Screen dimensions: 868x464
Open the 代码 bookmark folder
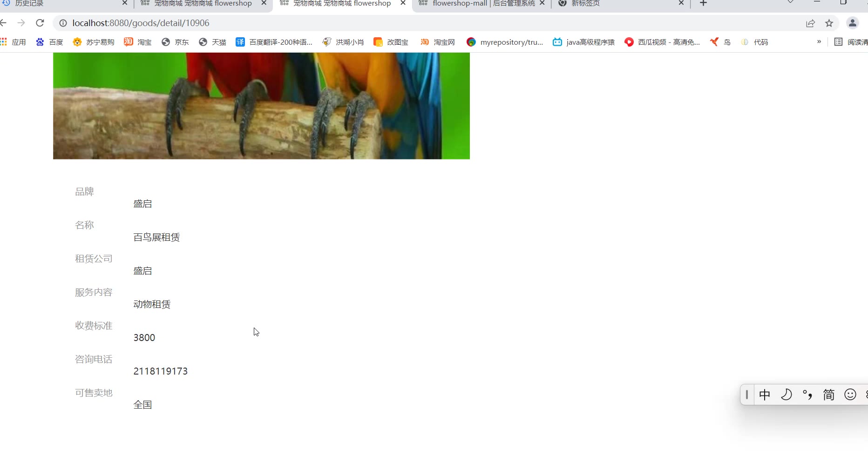click(x=754, y=42)
